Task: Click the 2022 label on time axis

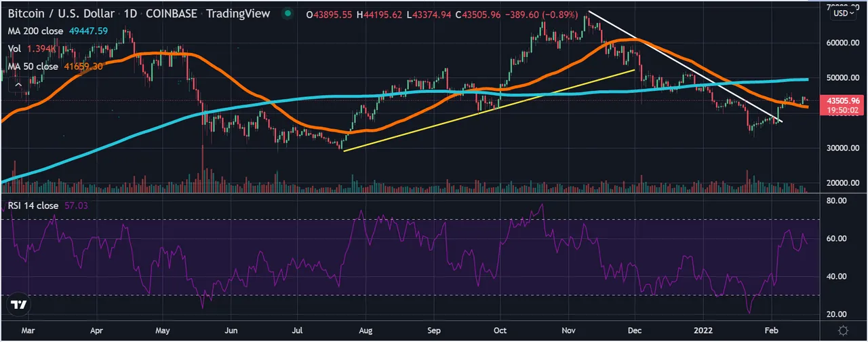Action: click(704, 330)
